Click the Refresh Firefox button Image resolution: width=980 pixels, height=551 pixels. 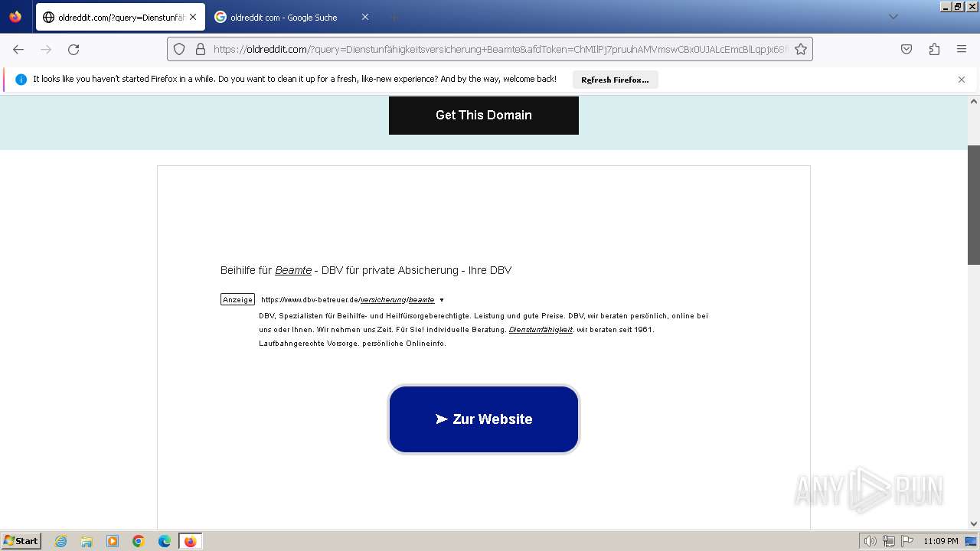[615, 80]
